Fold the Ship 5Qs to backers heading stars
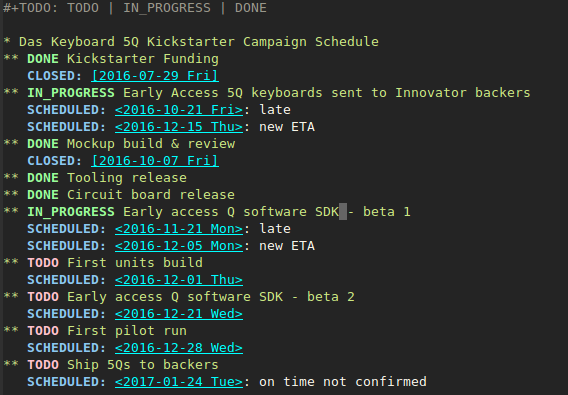This screenshot has width=568, height=395. coord(11,364)
